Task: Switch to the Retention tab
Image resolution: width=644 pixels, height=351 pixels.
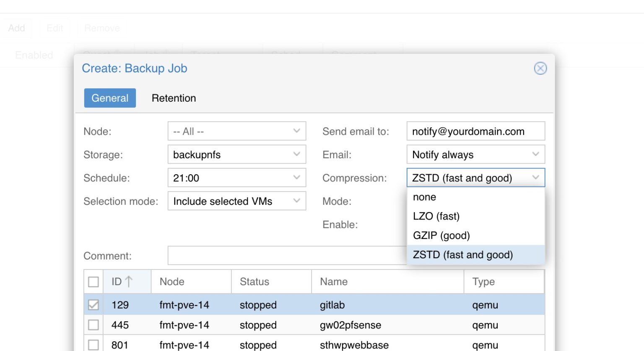Action: tap(174, 98)
